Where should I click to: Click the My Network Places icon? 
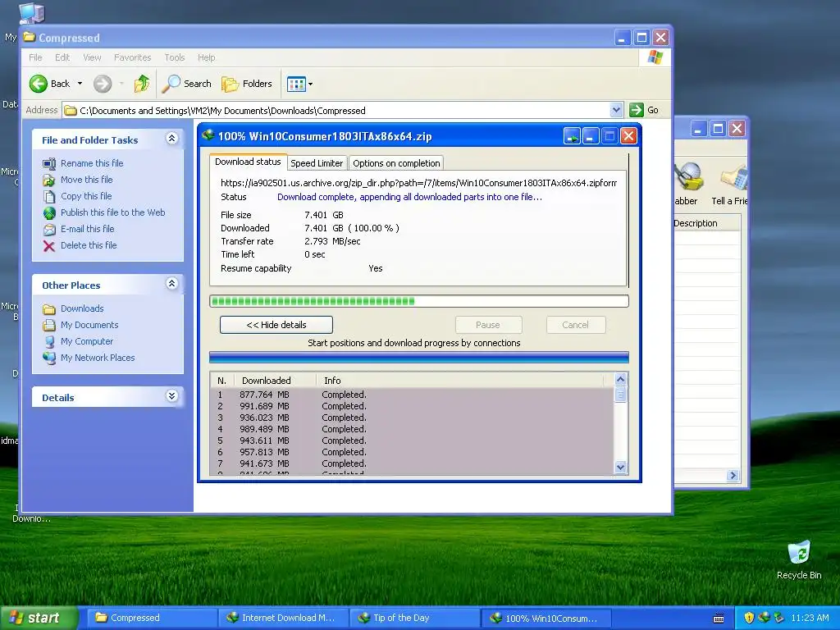click(49, 358)
